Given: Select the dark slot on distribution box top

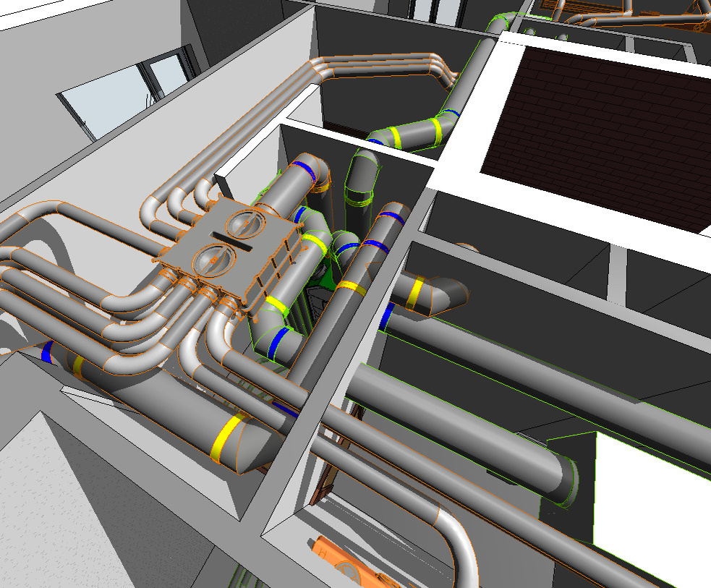Looking at the screenshot, I should [231, 241].
